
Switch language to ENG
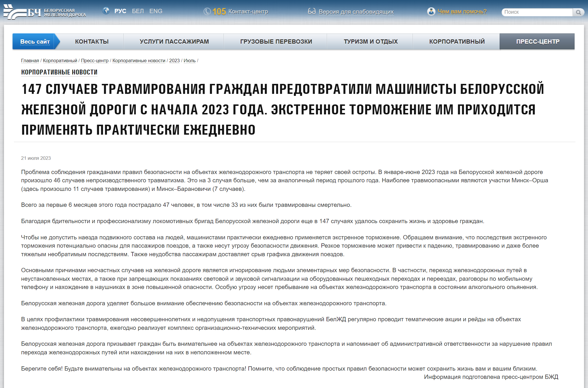(x=156, y=11)
